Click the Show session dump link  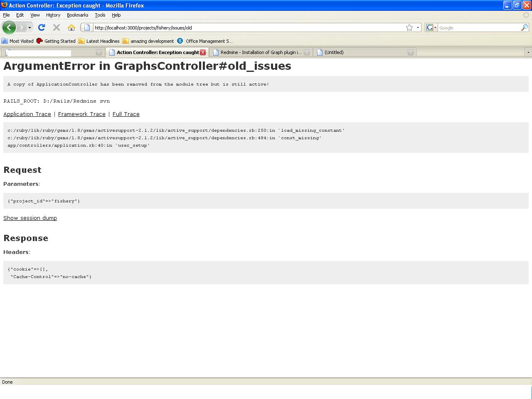pyautogui.click(x=30, y=218)
